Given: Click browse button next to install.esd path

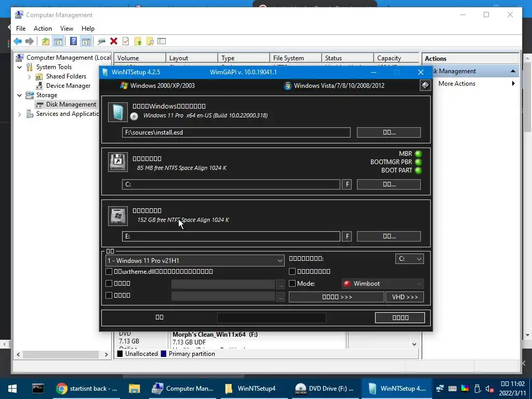Looking at the screenshot, I should pyautogui.click(x=389, y=132).
